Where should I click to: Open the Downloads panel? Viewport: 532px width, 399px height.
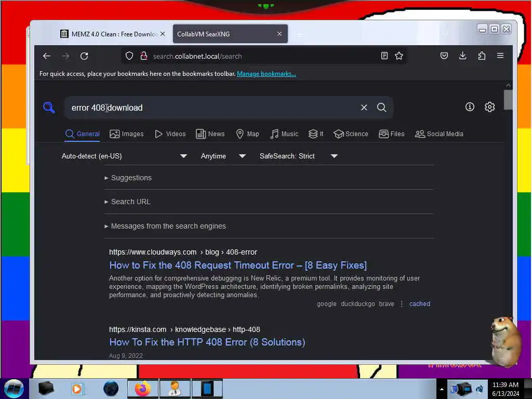[x=462, y=56]
